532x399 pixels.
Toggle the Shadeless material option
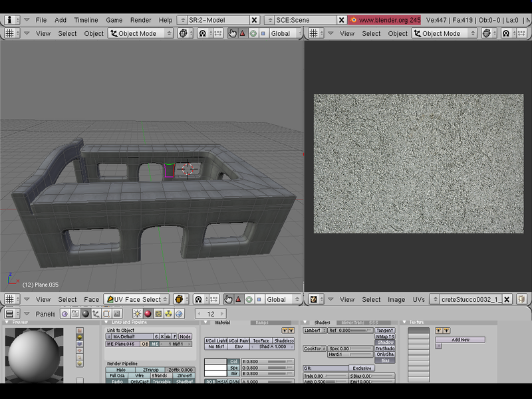coord(283,340)
